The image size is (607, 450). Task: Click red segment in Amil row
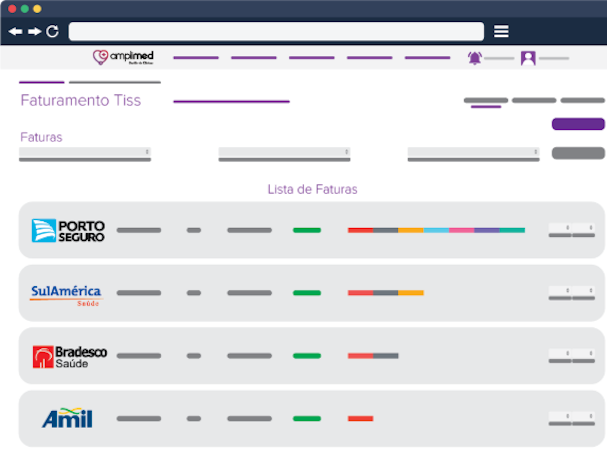360,419
